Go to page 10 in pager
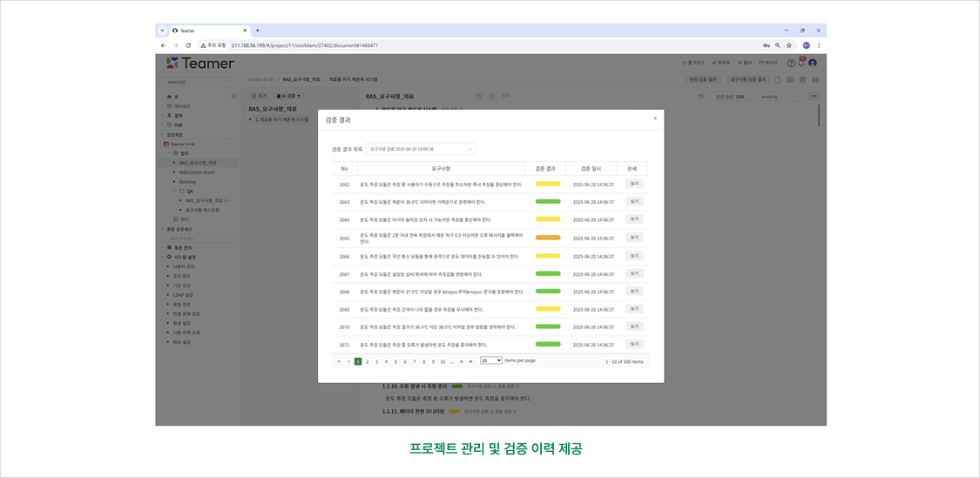The height and width of the screenshot is (478, 980). point(443,361)
